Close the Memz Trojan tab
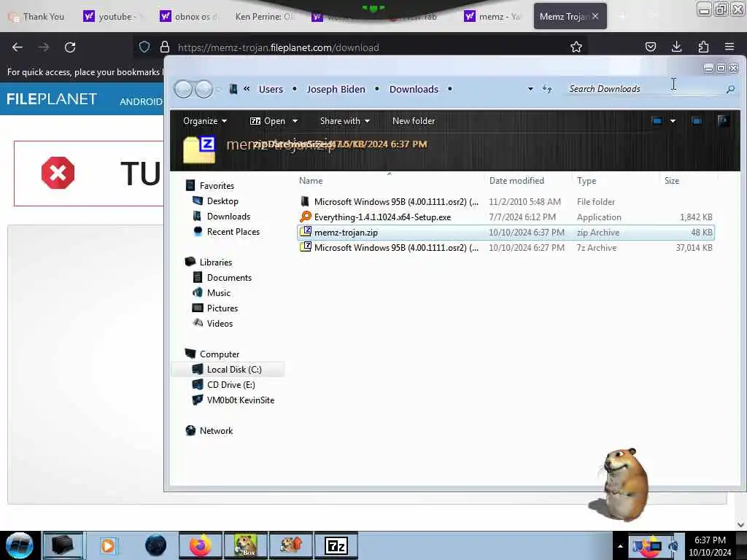Screen dimensions: 747x560 595,16
